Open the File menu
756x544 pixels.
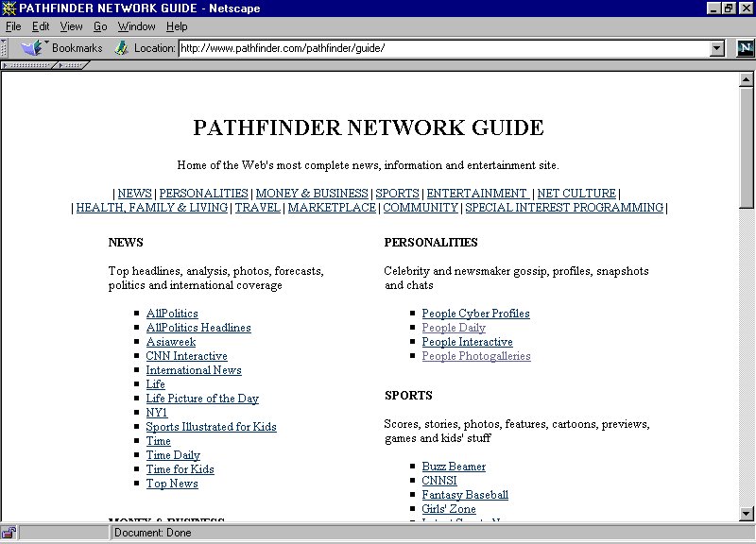[x=13, y=26]
